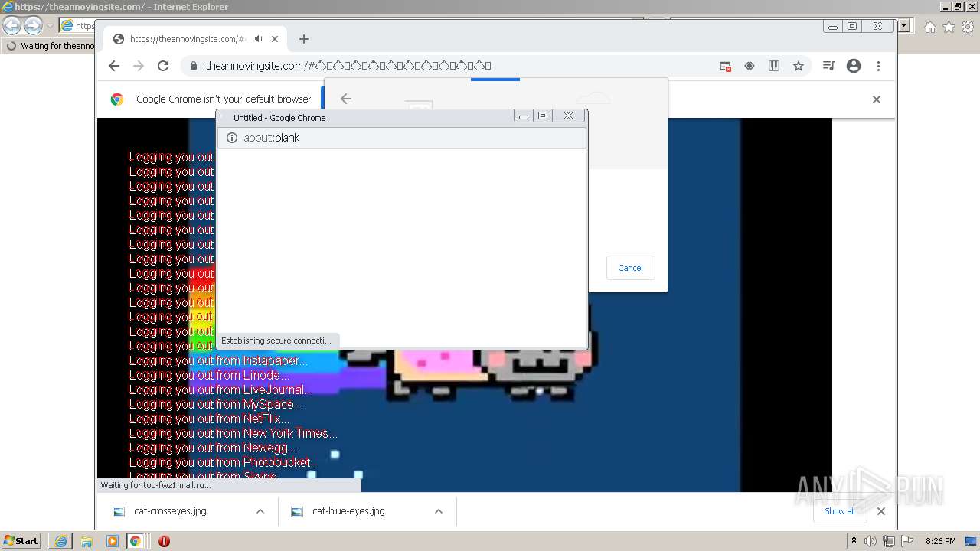
Task: Expand options for cat-crosseyes.jpg download
Action: 260,511
